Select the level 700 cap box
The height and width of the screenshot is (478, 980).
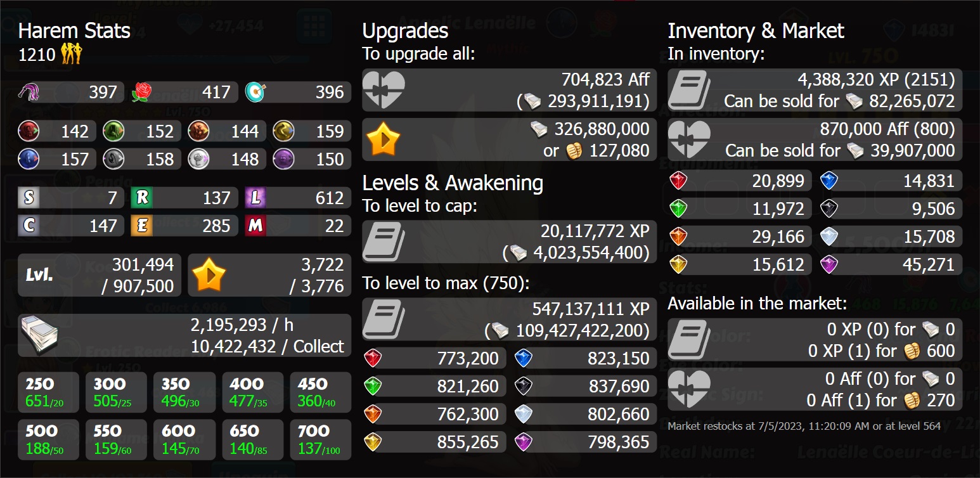coord(320,439)
